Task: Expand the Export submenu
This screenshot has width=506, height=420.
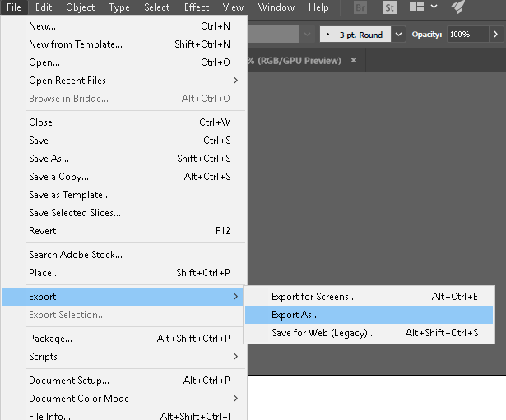Action: click(x=123, y=297)
